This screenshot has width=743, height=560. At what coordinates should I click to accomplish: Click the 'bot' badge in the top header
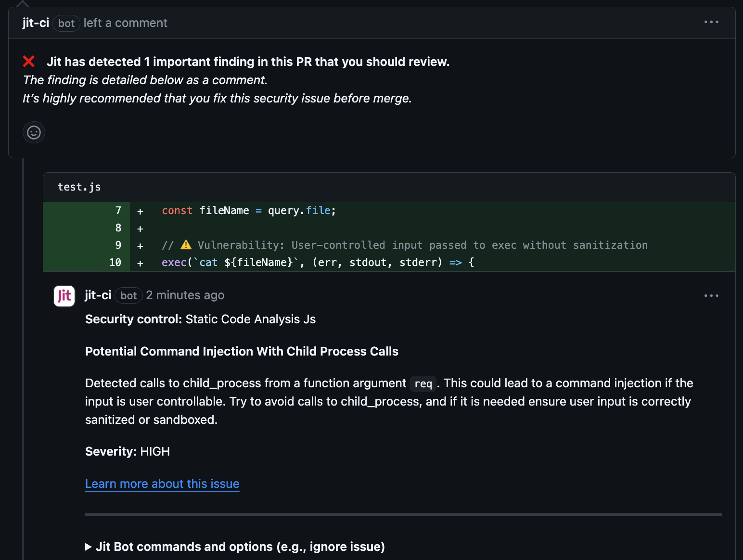66,23
